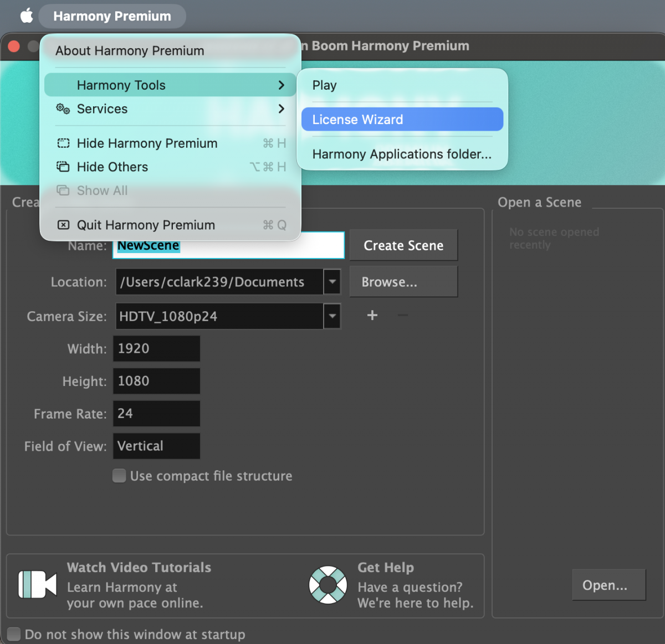Add a camera size preset with plus
The height and width of the screenshot is (644, 665).
pyautogui.click(x=372, y=315)
